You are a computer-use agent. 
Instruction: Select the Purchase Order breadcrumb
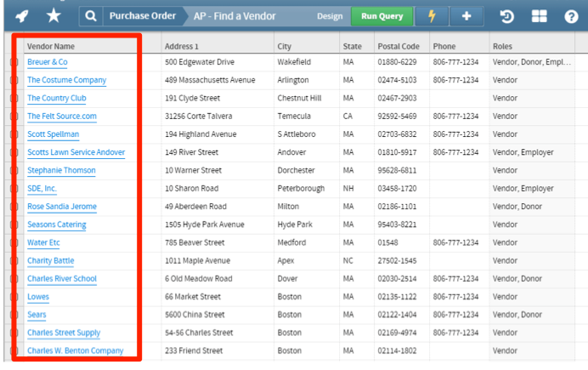(143, 16)
